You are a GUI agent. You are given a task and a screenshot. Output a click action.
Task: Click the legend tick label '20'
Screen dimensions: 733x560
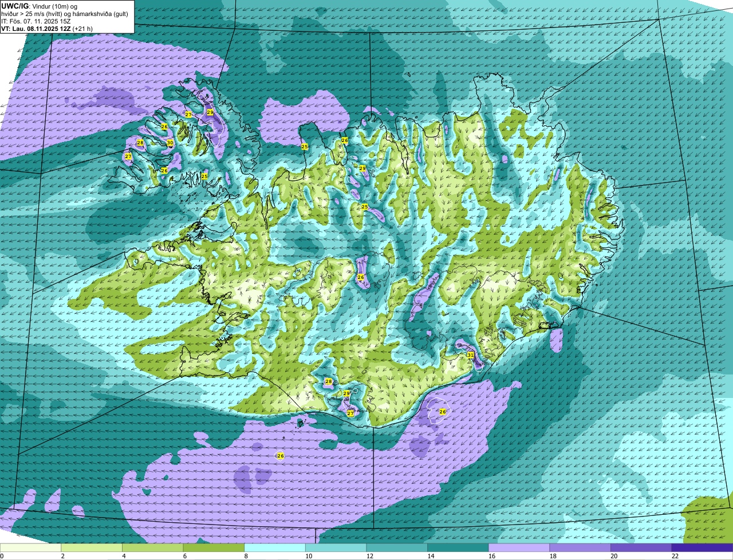(614, 556)
